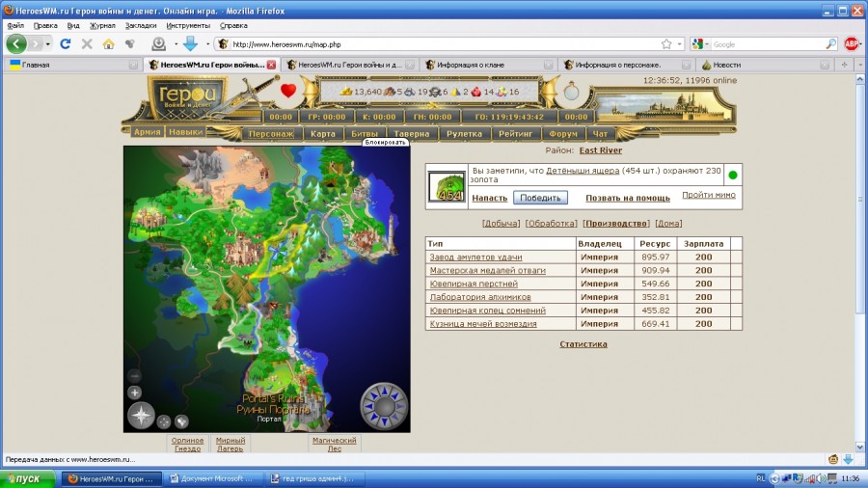Click the map layers diamond button

181,422
